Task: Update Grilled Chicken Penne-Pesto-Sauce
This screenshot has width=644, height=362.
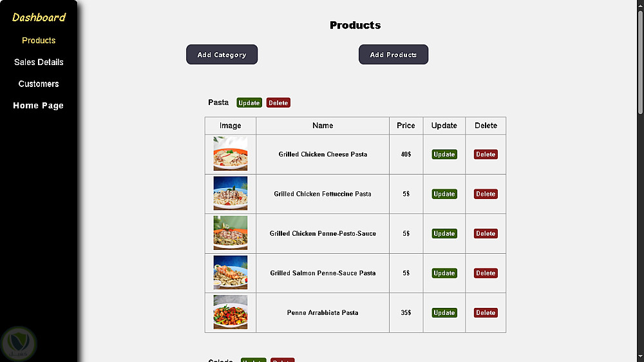Action: point(444,234)
